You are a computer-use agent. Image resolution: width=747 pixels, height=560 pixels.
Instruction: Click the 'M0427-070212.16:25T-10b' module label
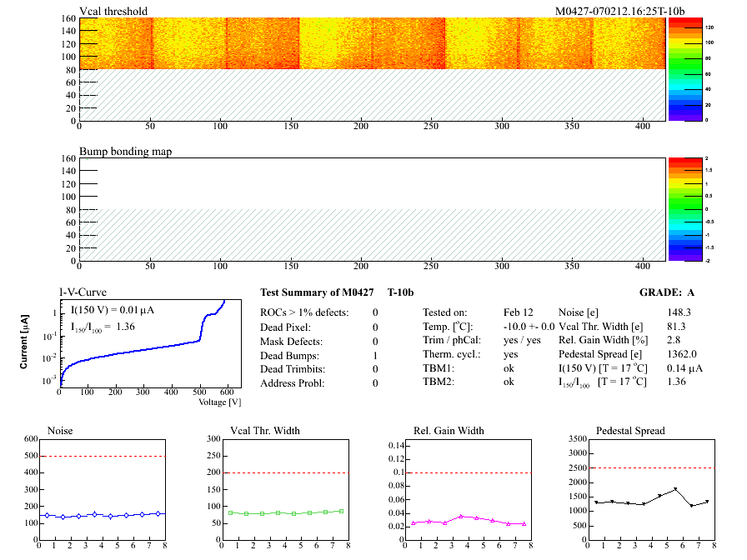tap(619, 11)
